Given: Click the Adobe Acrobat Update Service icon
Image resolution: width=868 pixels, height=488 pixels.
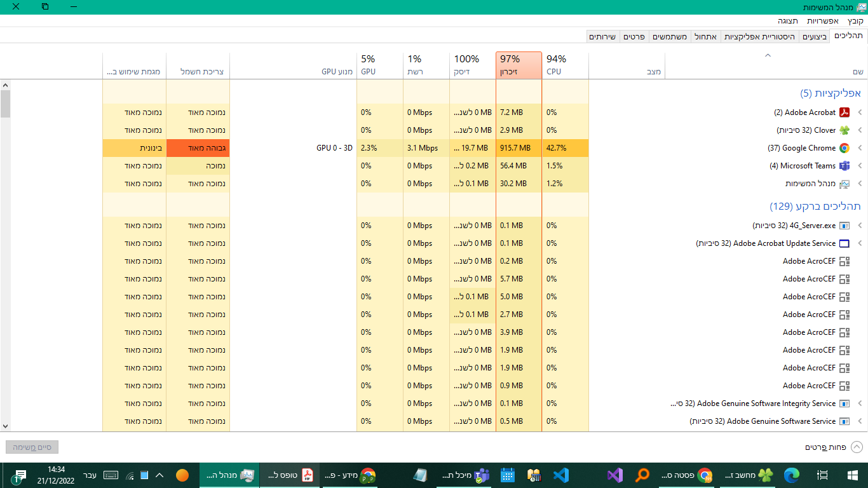Looking at the screenshot, I should 844,243.
